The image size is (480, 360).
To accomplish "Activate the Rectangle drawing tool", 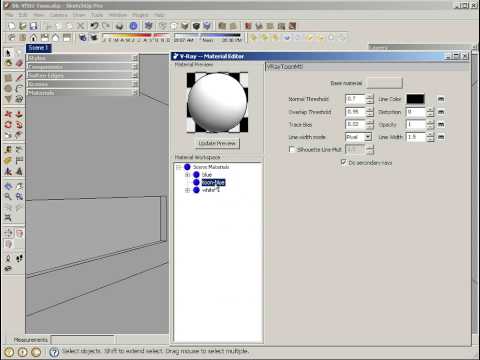I will [8, 78].
